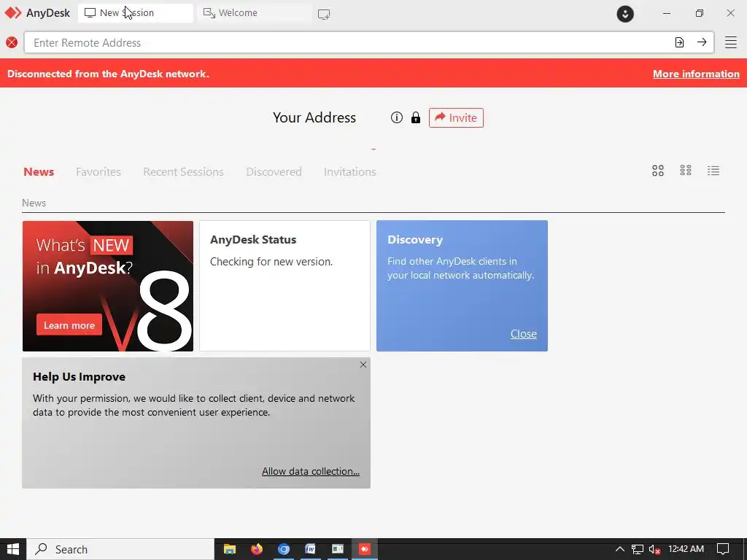The width and height of the screenshot is (747, 560).
Task: Open the notification center icon
Action: click(723, 549)
